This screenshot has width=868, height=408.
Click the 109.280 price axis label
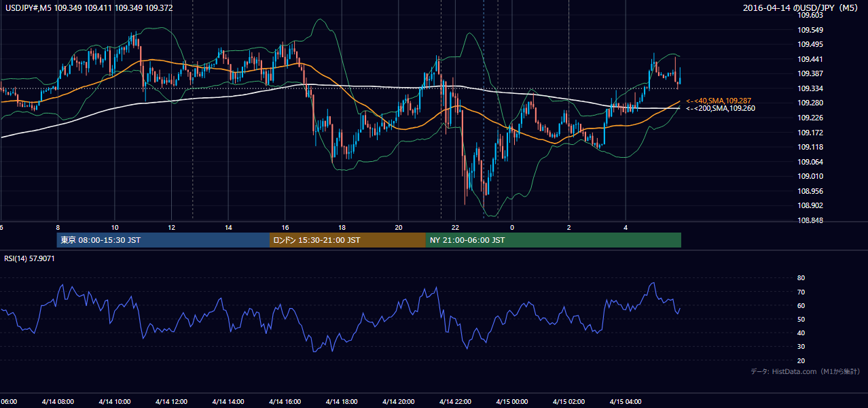click(810, 103)
